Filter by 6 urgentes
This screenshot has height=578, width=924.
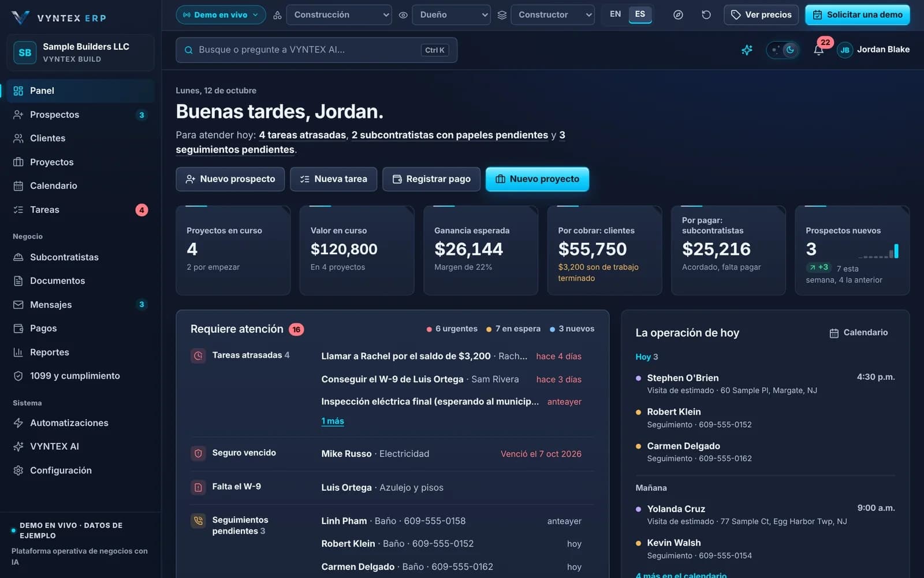tap(452, 329)
